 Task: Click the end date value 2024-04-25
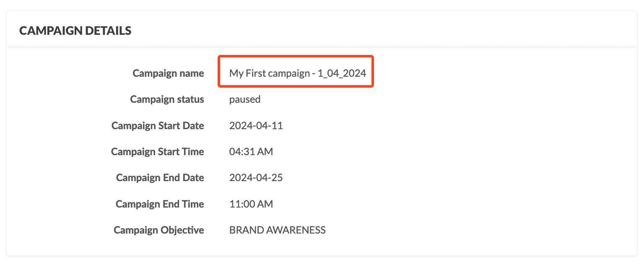[x=256, y=178]
